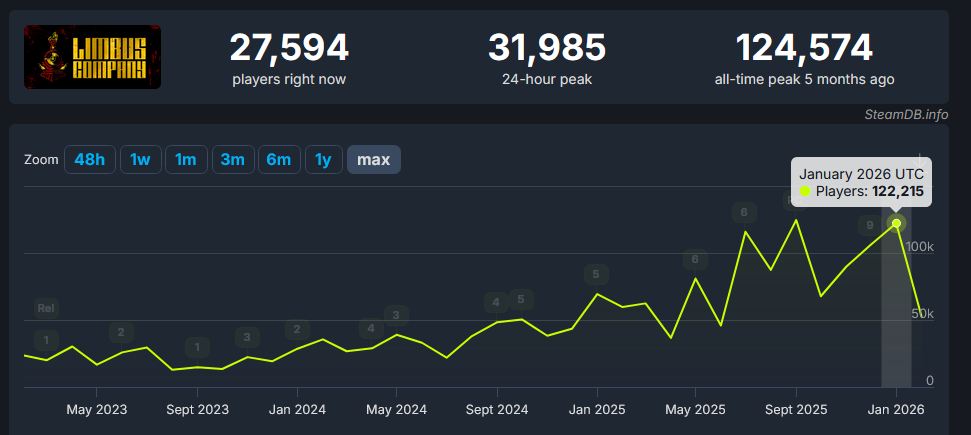The width and height of the screenshot is (971, 435).
Task: Click the Sept 2025 axis label
Action: point(796,410)
